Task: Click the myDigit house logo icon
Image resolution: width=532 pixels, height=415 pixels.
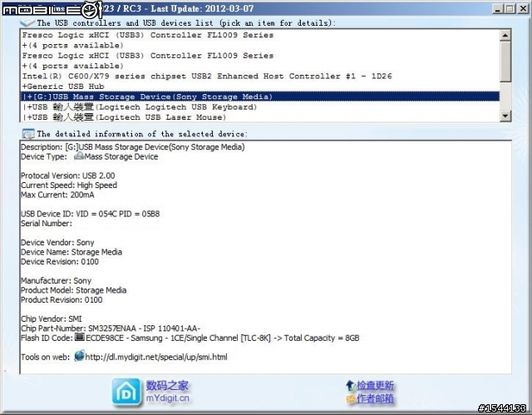Action: [x=126, y=393]
